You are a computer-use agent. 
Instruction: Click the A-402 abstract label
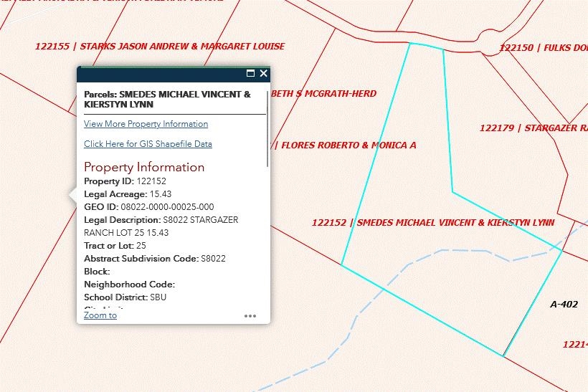pyautogui.click(x=564, y=305)
